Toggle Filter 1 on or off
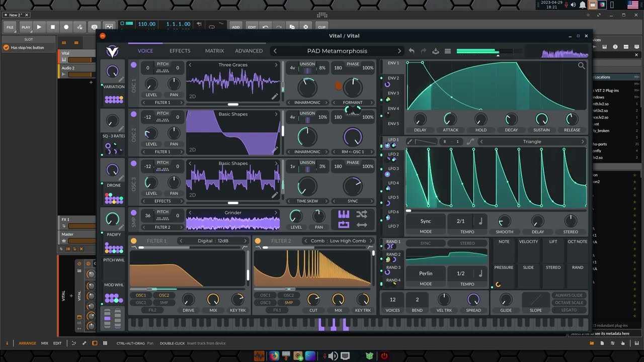The height and width of the screenshot is (362, 644). tap(133, 241)
